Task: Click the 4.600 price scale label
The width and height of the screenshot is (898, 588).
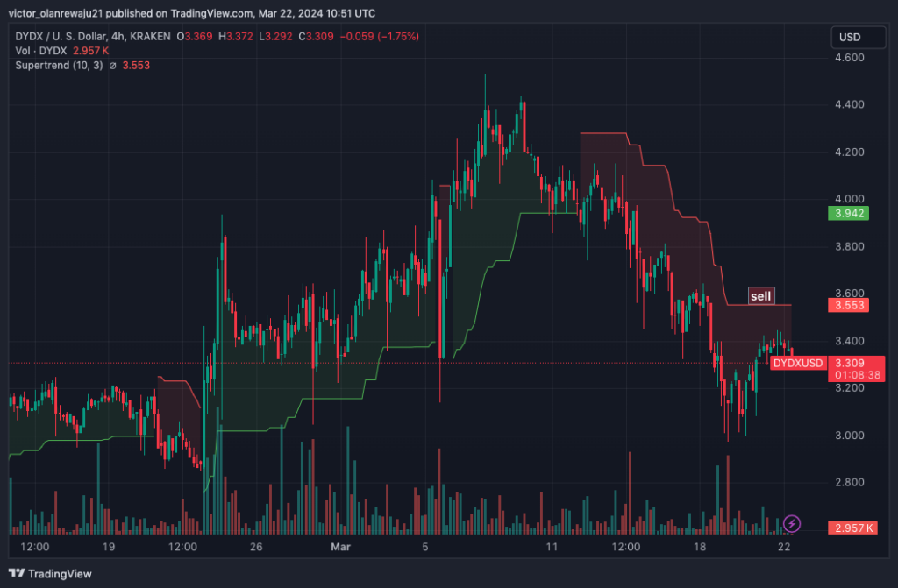Action: click(850, 58)
